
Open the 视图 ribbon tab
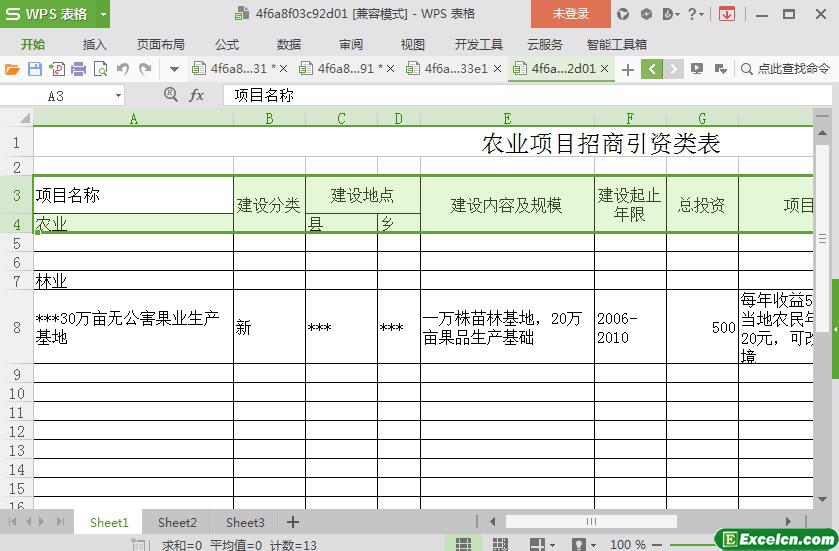413,44
